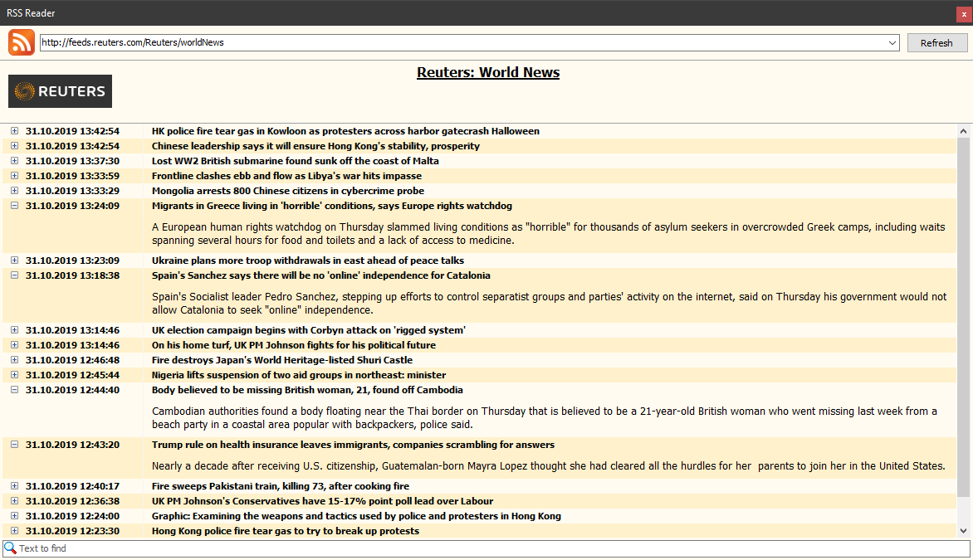Open headline Fire sweeps Pakistani train, killing 73
Image resolution: width=973 pixels, height=560 pixels.
coord(281,486)
